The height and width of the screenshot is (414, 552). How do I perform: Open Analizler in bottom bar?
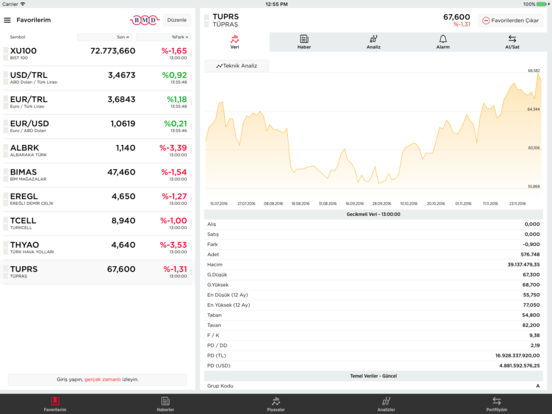386,404
